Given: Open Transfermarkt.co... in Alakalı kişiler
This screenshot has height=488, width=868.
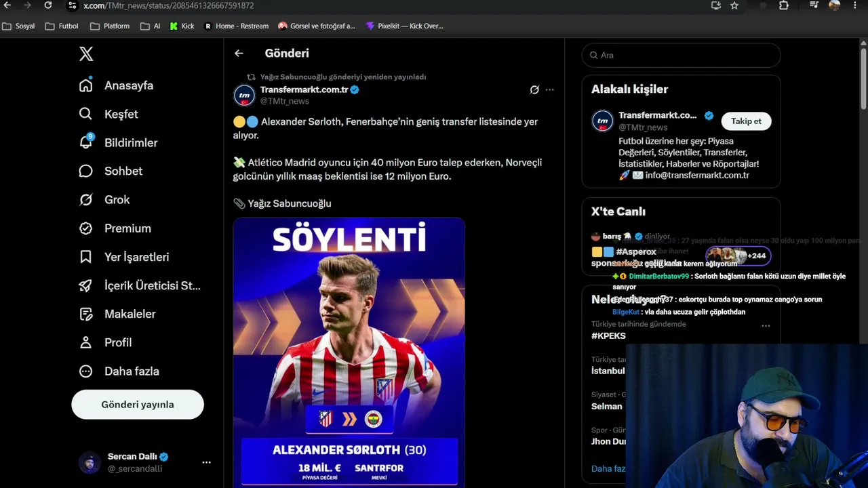Looking at the screenshot, I should (x=657, y=115).
